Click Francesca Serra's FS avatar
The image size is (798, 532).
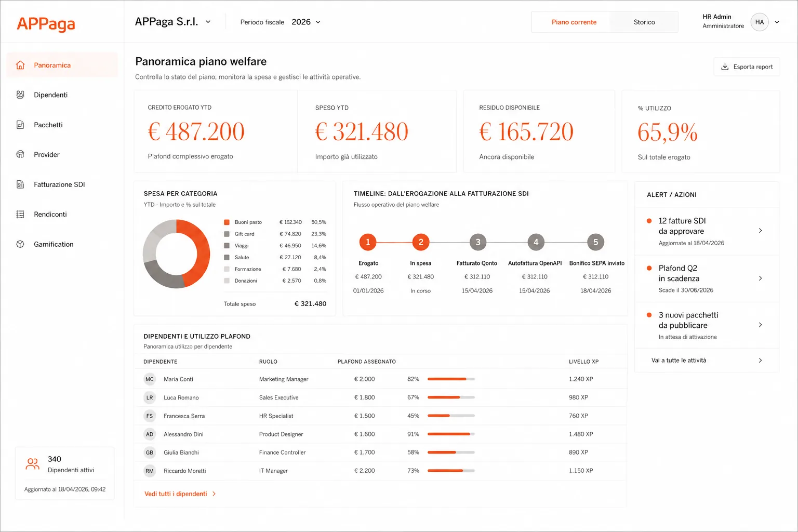tap(150, 416)
